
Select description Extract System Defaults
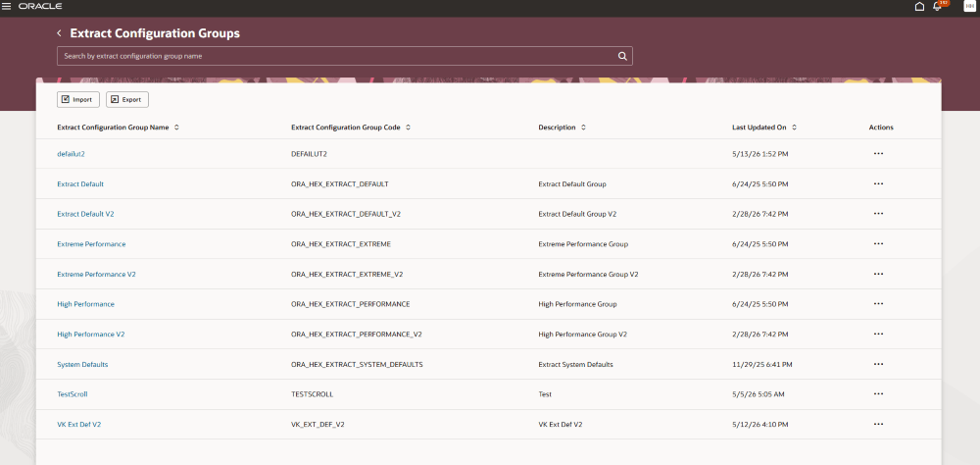click(575, 364)
